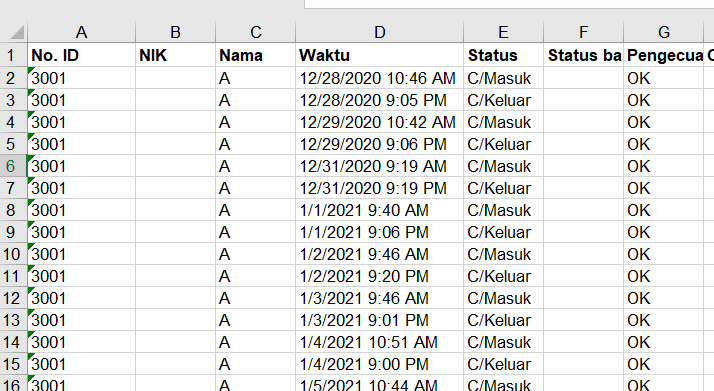Screen dimensions: 714x391
Task: Click the NIK header cell
Action: [175, 56]
